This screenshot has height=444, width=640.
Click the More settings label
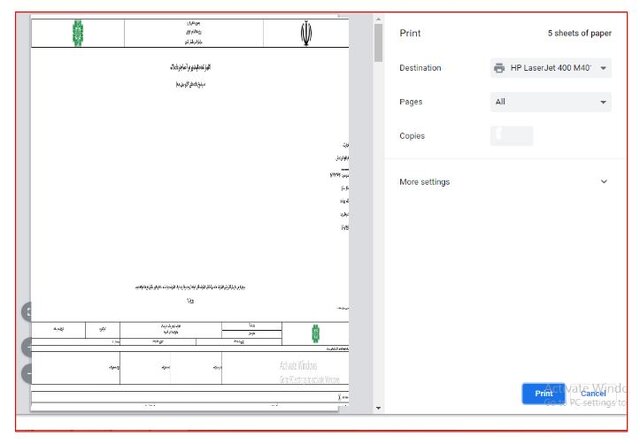[x=424, y=182]
